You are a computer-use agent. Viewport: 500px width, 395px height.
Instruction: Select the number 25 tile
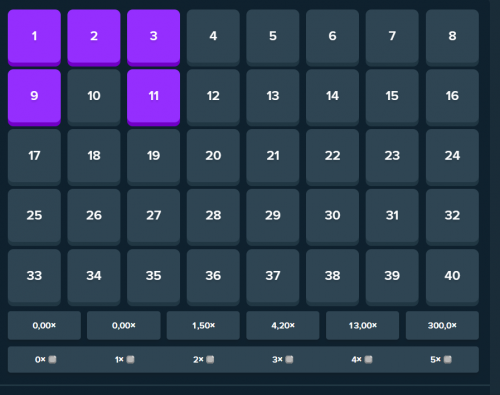point(34,217)
